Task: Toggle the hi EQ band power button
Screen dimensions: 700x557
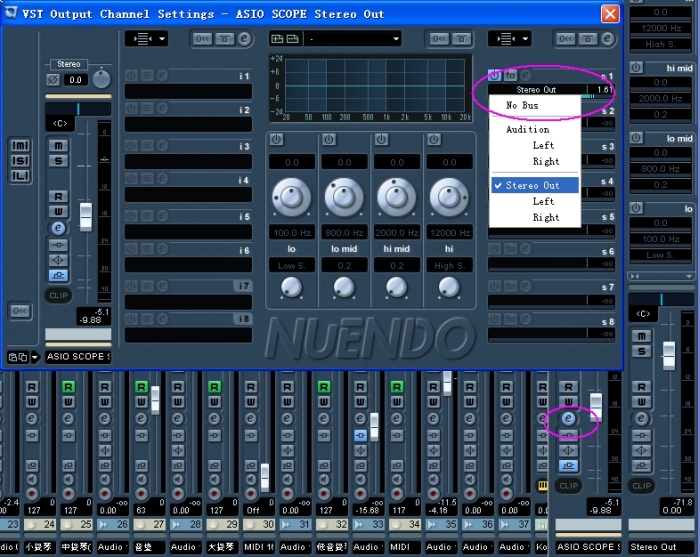Action: tap(433, 140)
